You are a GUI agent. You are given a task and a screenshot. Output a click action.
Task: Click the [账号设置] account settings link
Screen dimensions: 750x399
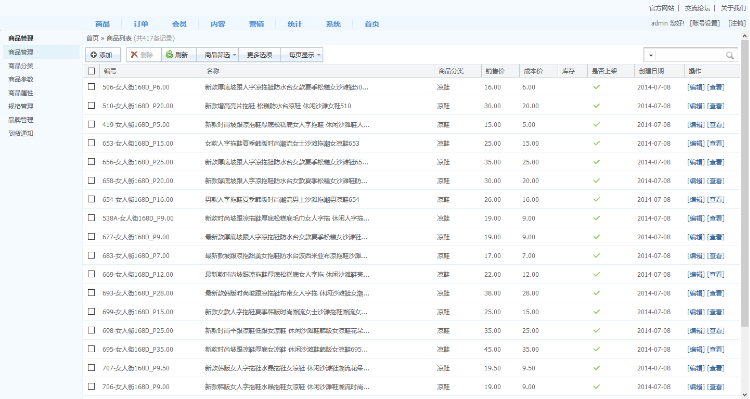click(705, 23)
